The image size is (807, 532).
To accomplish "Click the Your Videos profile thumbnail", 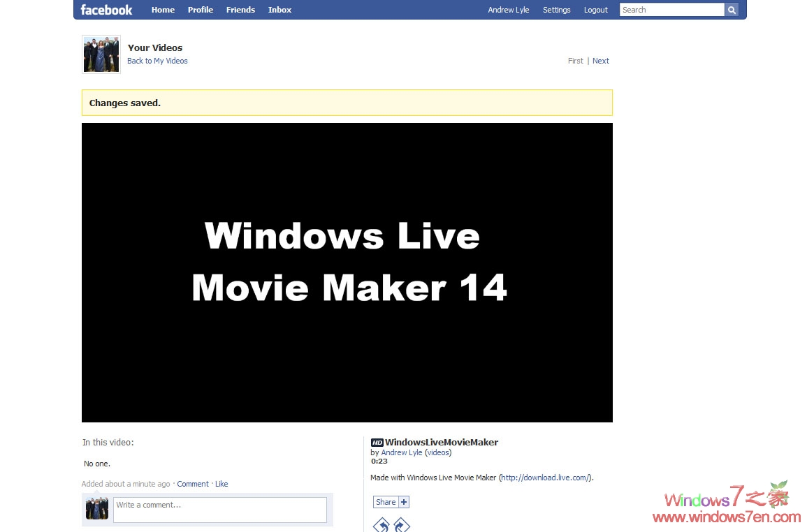I will coord(101,54).
